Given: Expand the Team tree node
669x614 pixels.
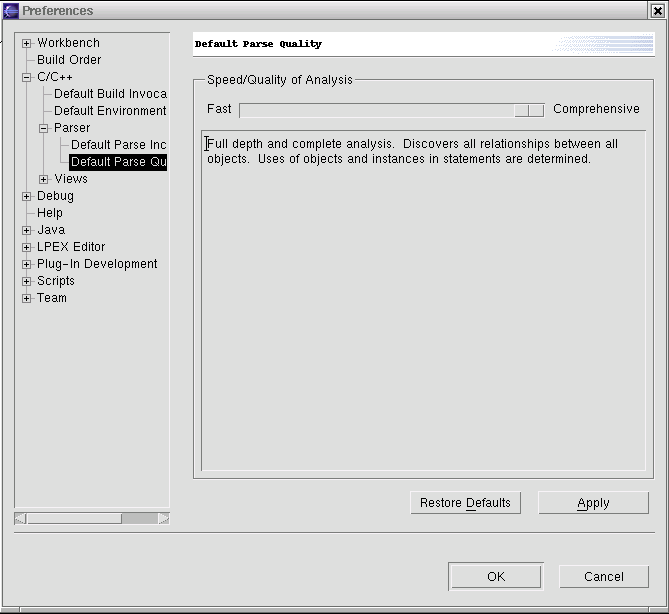Looking at the screenshot, I should point(27,299).
